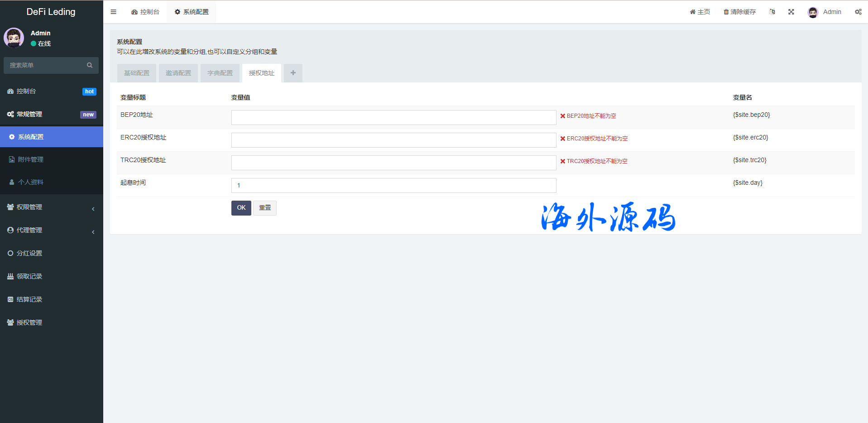868x423 pixels.
Task: Click the 起息时间 value input field
Action: click(x=393, y=185)
